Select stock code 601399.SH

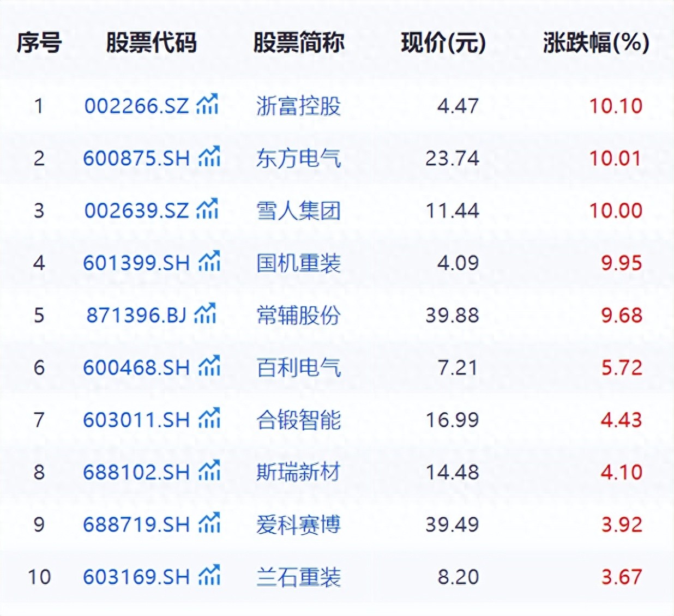click(x=136, y=263)
